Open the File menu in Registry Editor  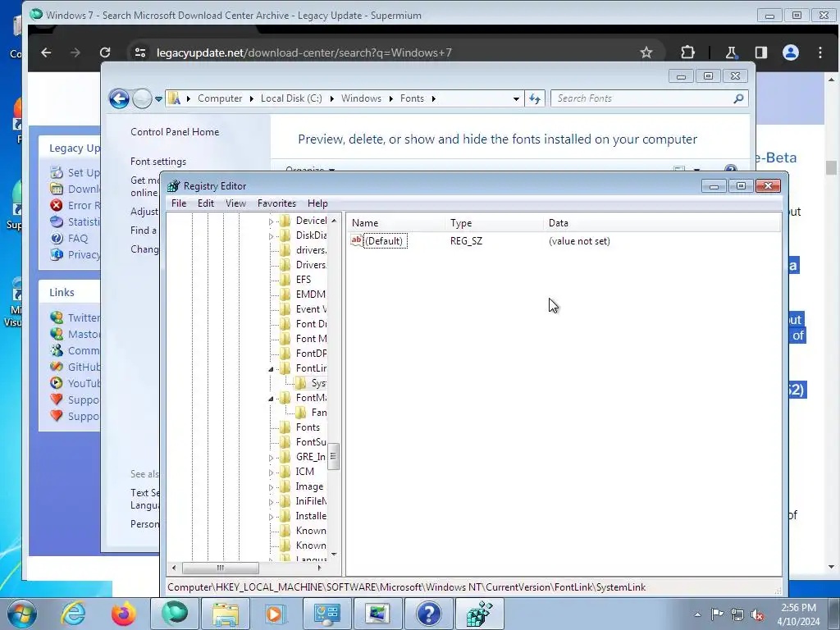[178, 203]
